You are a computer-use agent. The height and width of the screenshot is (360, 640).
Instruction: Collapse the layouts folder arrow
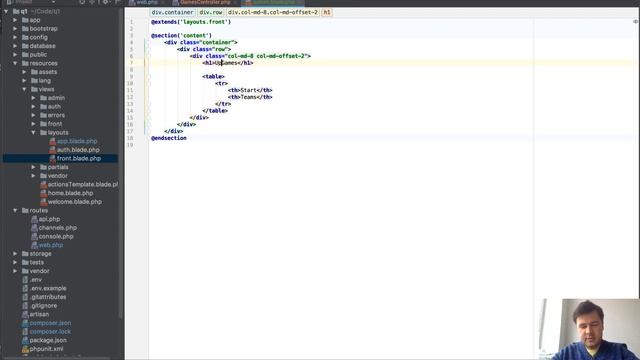click(33, 133)
